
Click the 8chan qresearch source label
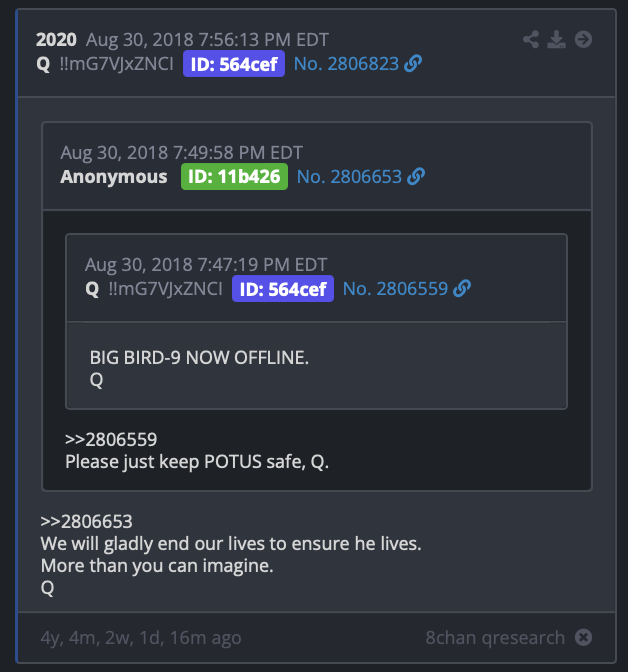(495, 638)
